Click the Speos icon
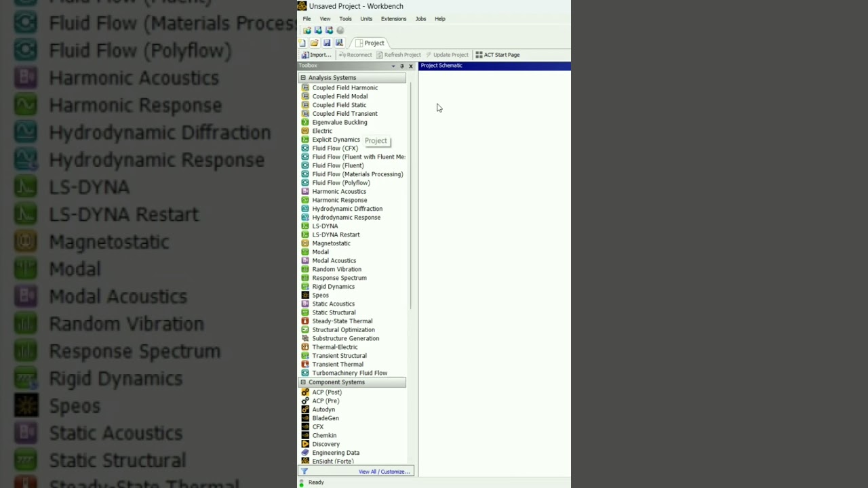The height and width of the screenshot is (488, 868). tap(305, 296)
